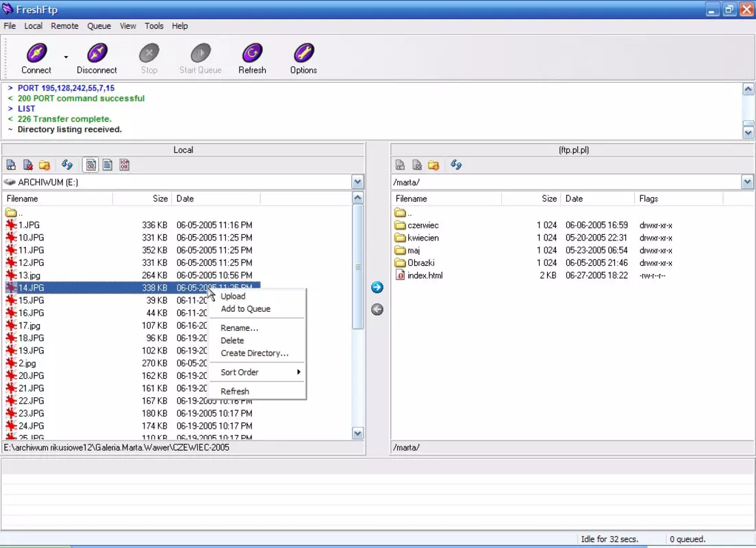Click the remote pane rename file icon
Image resolution: width=756 pixels, height=548 pixels.
[x=400, y=165]
